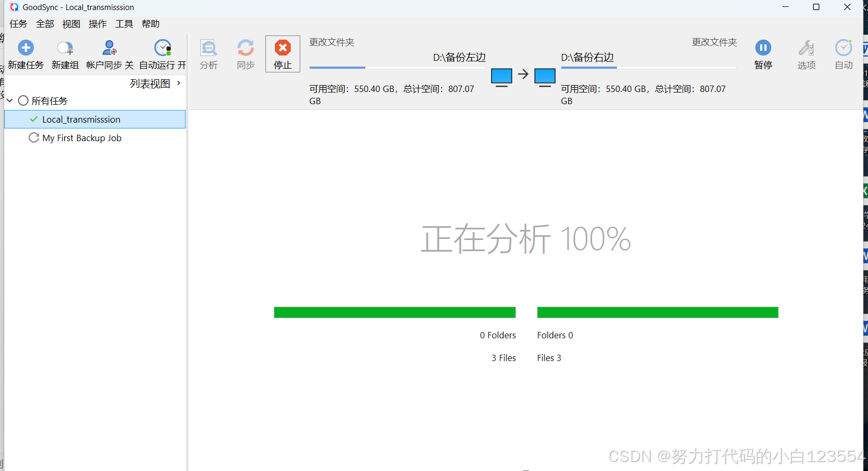This screenshot has height=471, width=868.
Task: Open the 帮助 menu
Action: tap(151, 24)
